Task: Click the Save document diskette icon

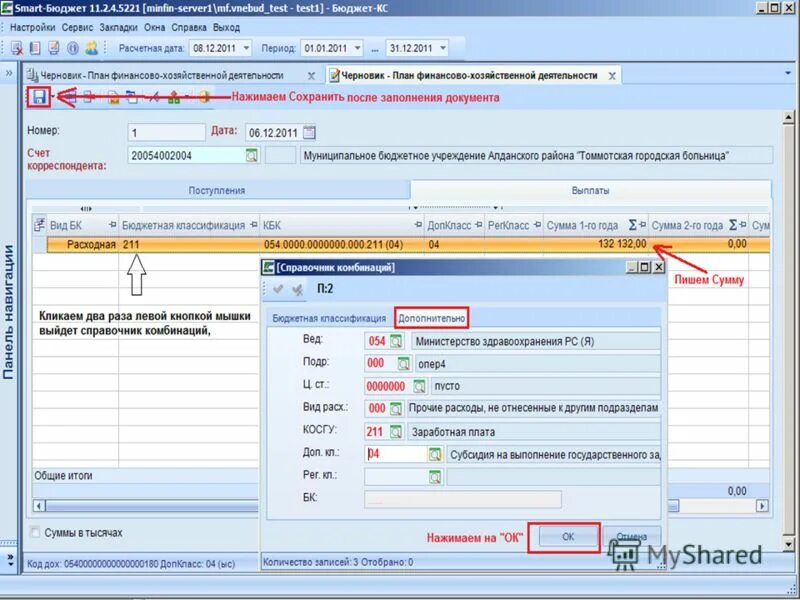Action: click(39, 97)
